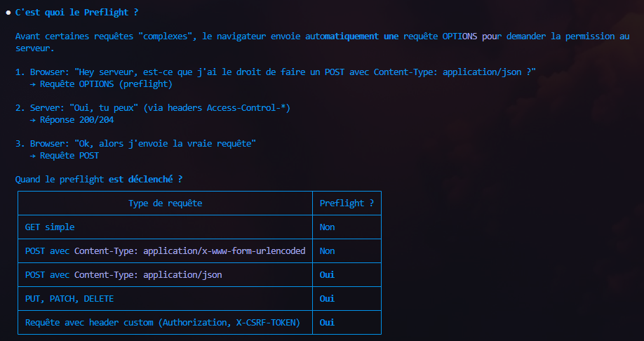Click "Oui" in the PUT, PATCH, DELETE row
The image size is (644, 341).
(327, 299)
